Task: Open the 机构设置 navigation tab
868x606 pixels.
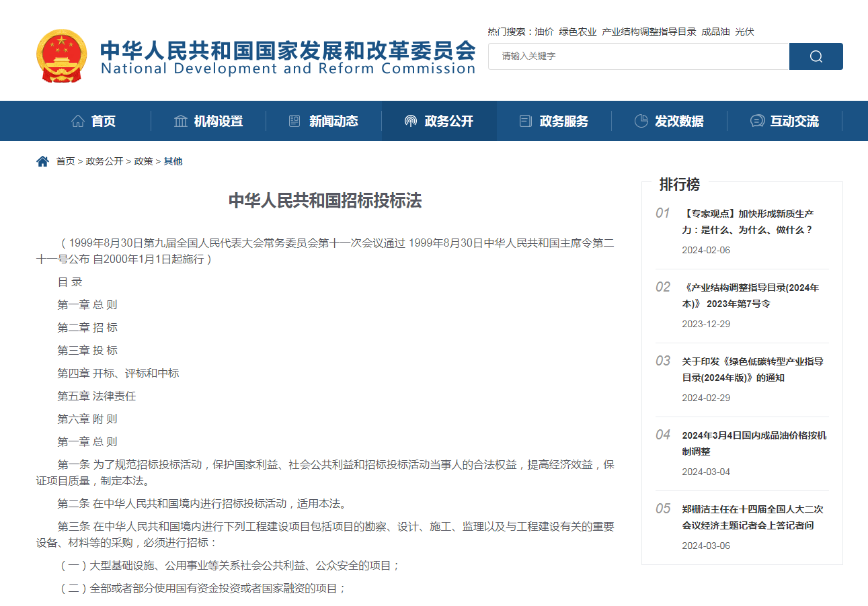Action: [x=208, y=121]
